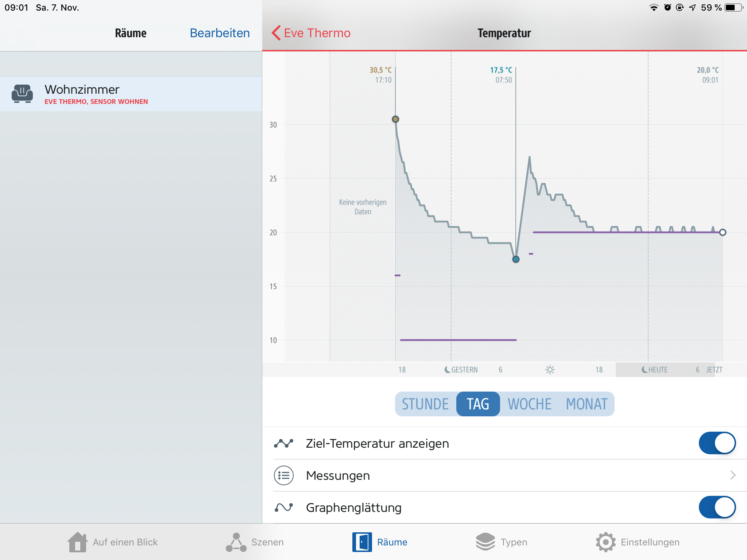Image resolution: width=747 pixels, height=560 pixels.
Task: Switch graph range to STUNDE
Action: (425, 404)
